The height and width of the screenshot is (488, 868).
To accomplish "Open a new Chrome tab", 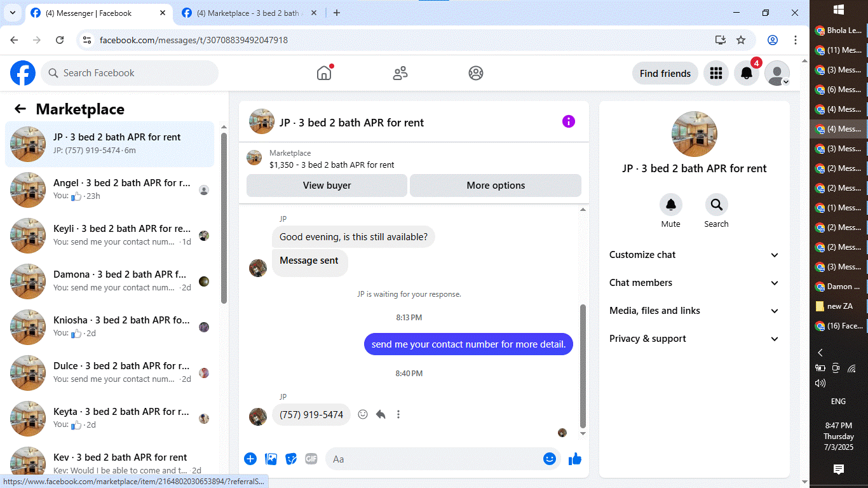I will 337,13.
